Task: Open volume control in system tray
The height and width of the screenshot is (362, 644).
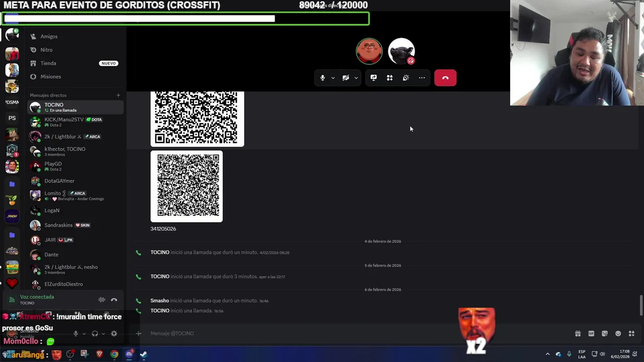Action: (x=602, y=354)
